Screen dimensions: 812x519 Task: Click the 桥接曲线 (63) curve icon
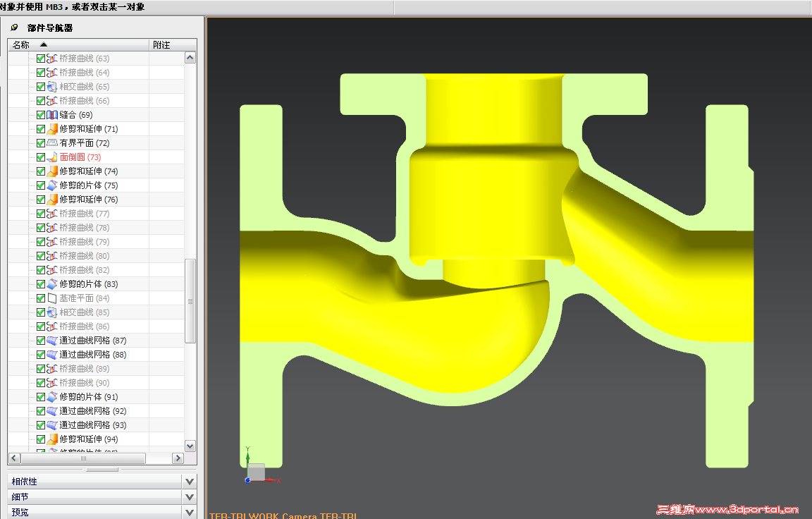pos(52,59)
